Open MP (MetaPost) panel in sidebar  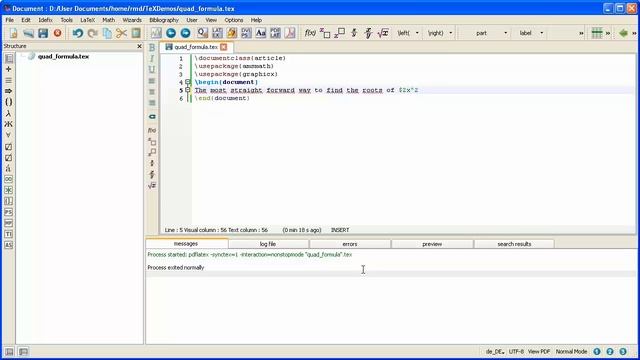click(9, 223)
